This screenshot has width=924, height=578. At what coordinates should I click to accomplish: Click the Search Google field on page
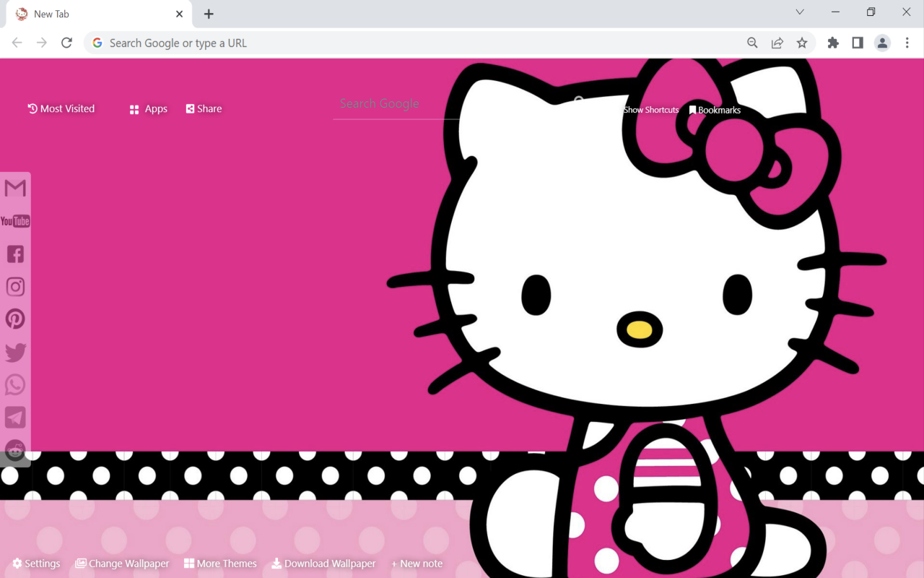click(x=396, y=104)
